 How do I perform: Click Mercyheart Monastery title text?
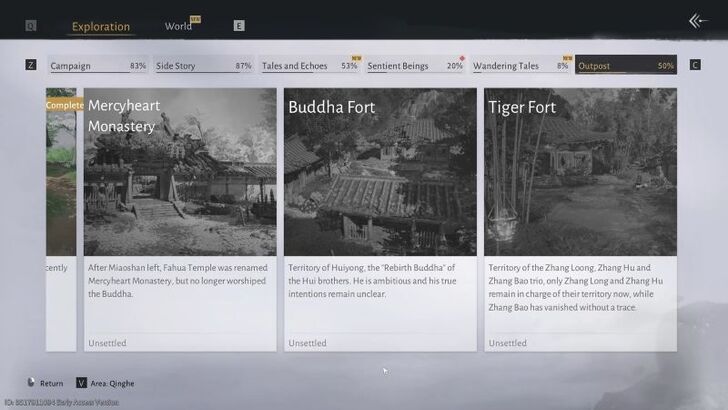(124, 116)
